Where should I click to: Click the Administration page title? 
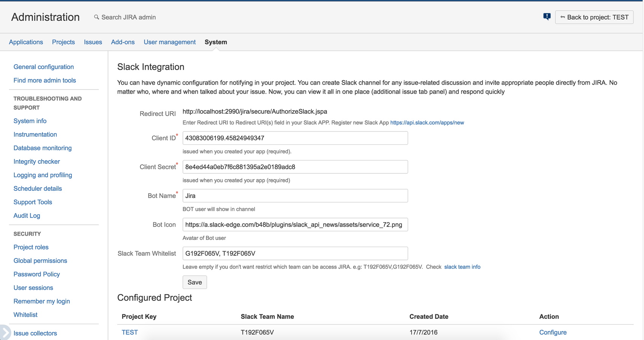pyautogui.click(x=45, y=17)
